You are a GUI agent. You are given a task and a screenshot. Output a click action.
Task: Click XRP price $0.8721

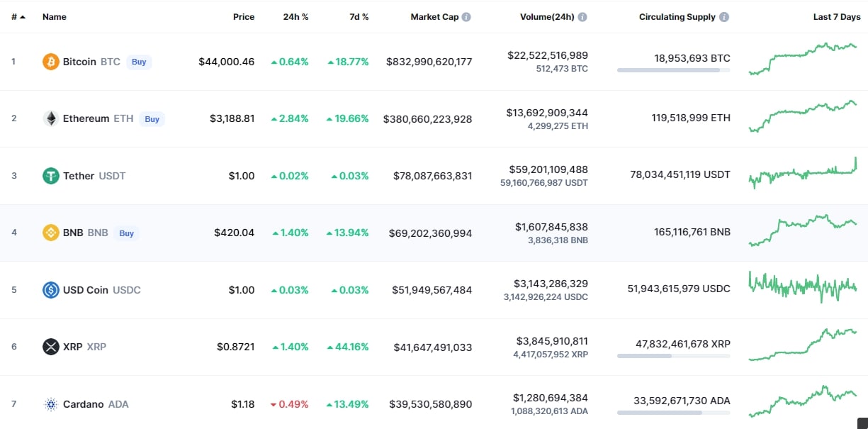point(236,347)
